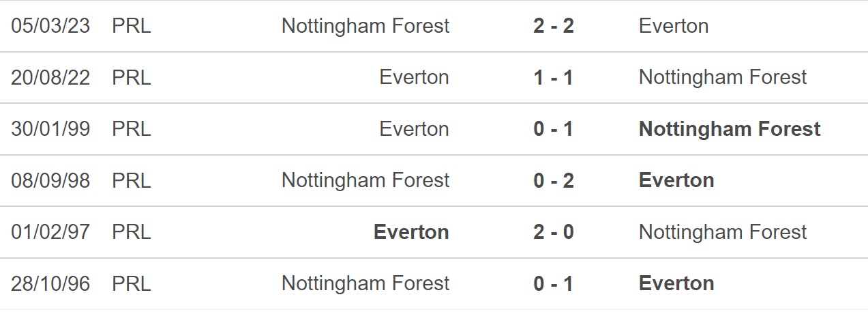Screen dimensions: 868x312
Task: Click the 2 - 0 score on 01/02/97
Action: point(554,232)
